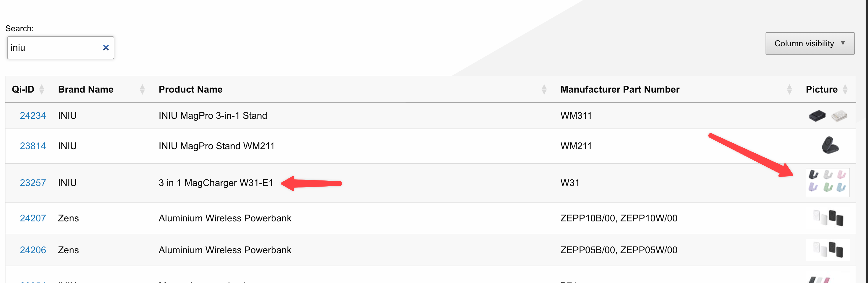Open the Column visibility dropdown
Image resolution: width=868 pixels, height=283 pixels.
[809, 43]
